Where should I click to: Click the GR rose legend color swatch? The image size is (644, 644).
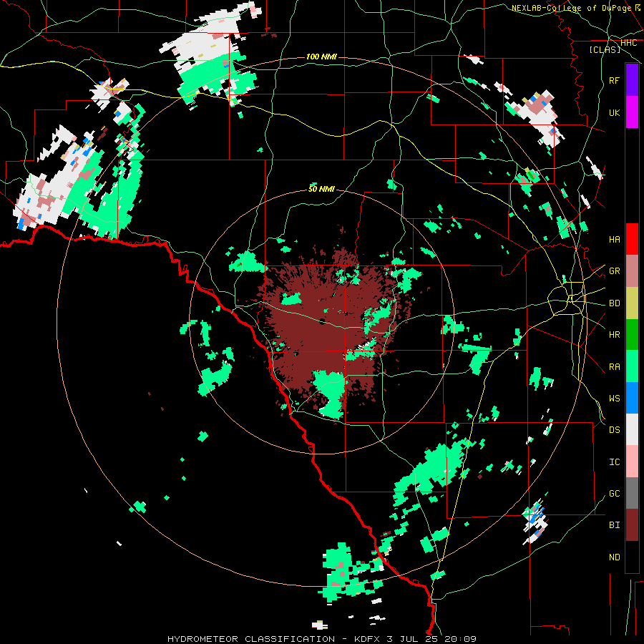pyautogui.click(x=632, y=271)
